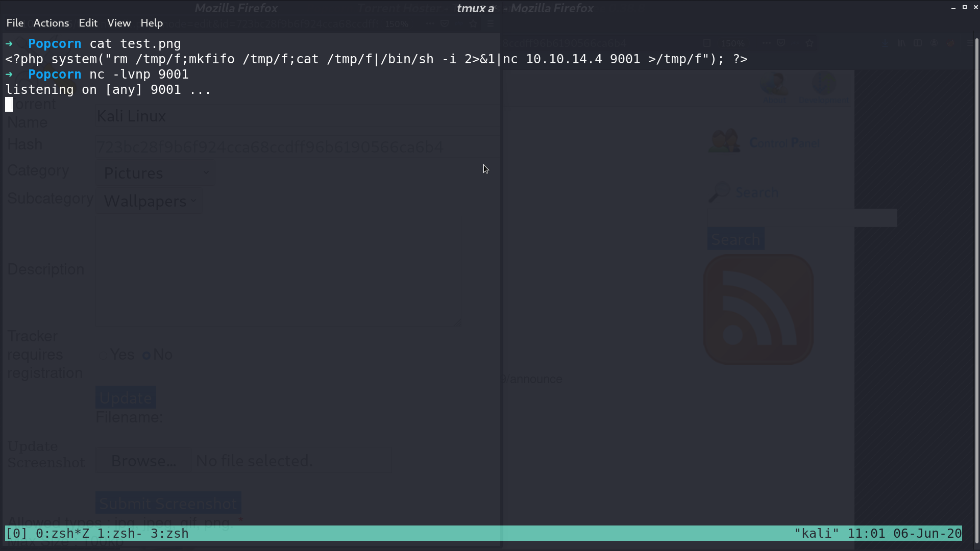
Task: Click the blinking block cursor in terminal
Action: [x=9, y=105]
